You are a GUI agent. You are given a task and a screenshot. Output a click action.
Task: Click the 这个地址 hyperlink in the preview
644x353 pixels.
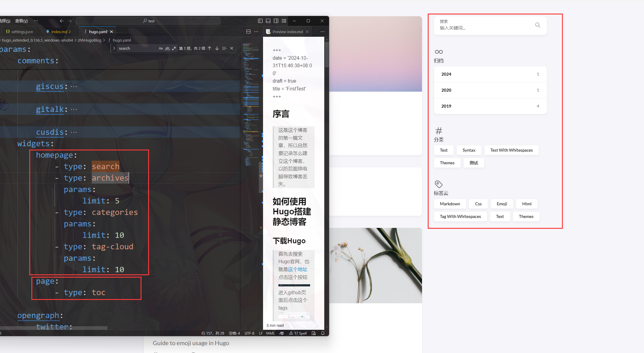click(x=298, y=269)
